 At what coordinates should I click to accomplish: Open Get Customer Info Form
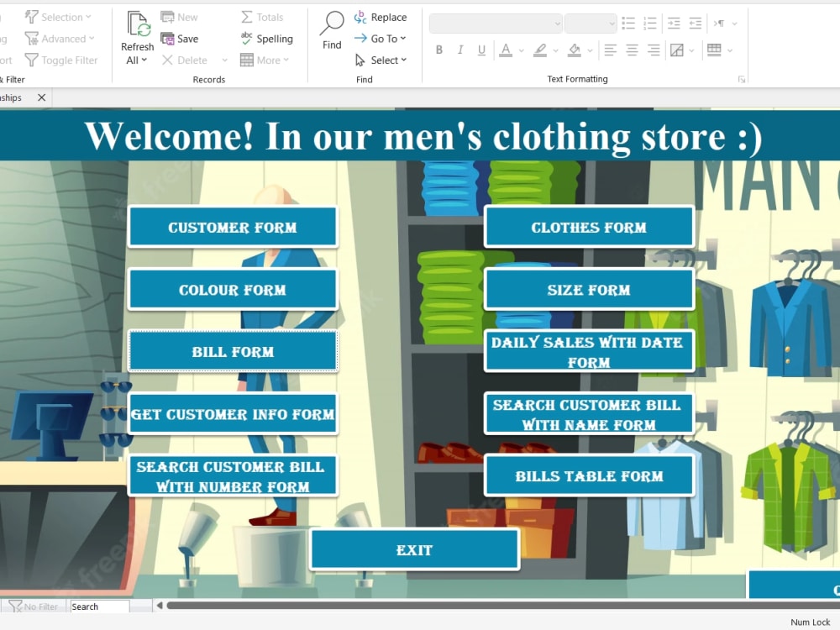pyautogui.click(x=233, y=413)
